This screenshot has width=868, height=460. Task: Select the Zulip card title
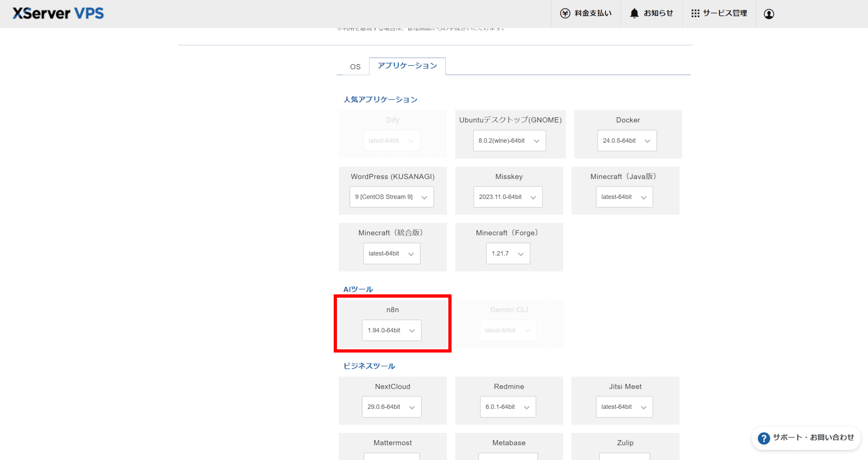pyautogui.click(x=625, y=443)
